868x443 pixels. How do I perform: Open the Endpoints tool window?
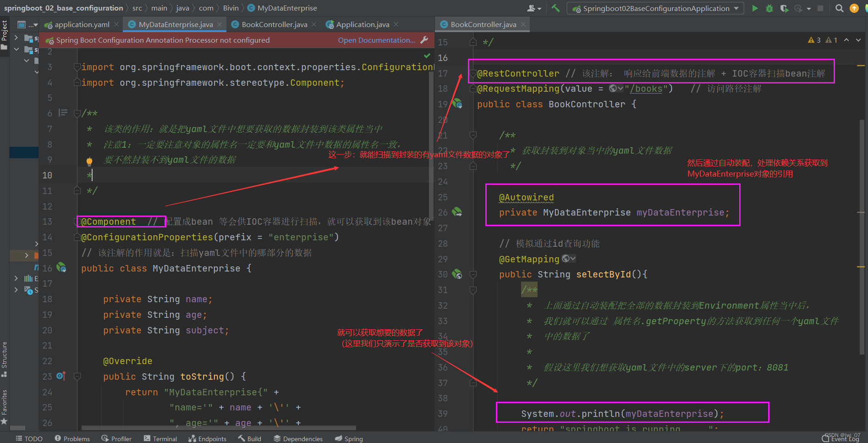[207, 438]
